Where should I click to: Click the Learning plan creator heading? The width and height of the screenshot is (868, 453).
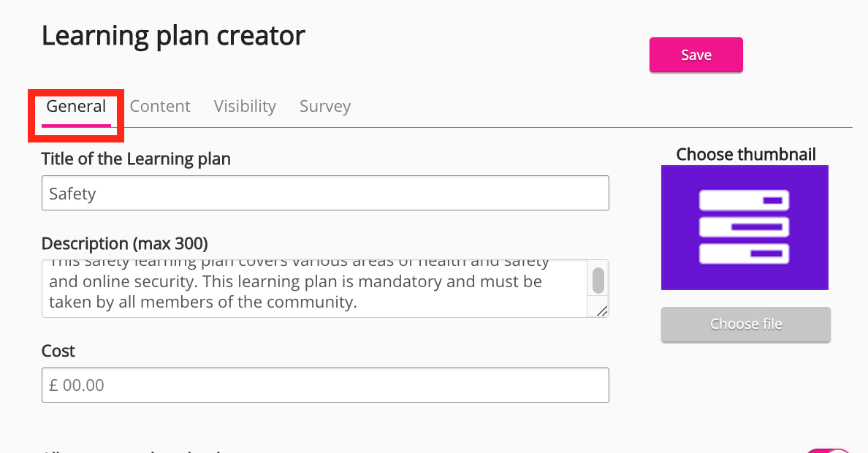(x=173, y=36)
